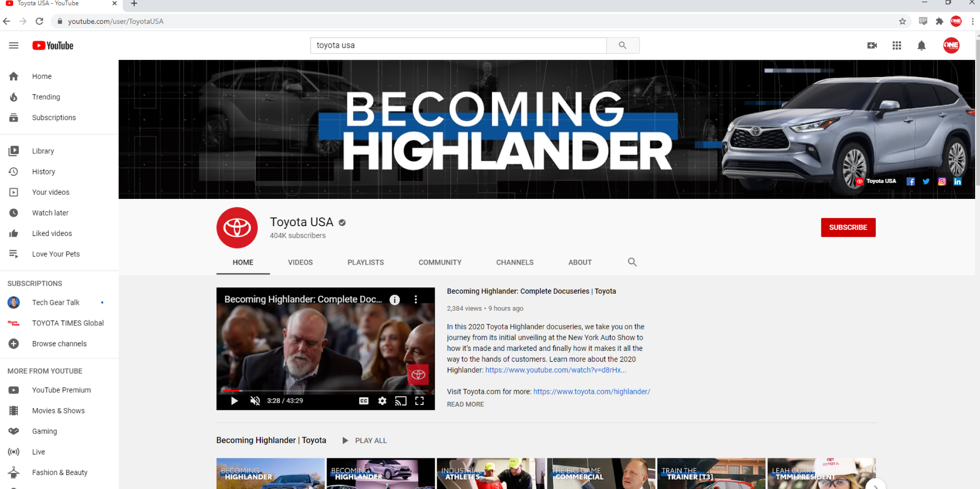The width and height of the screenshot is (980, 489).
Task: Open the featured video title link
Action: (531, 291)
